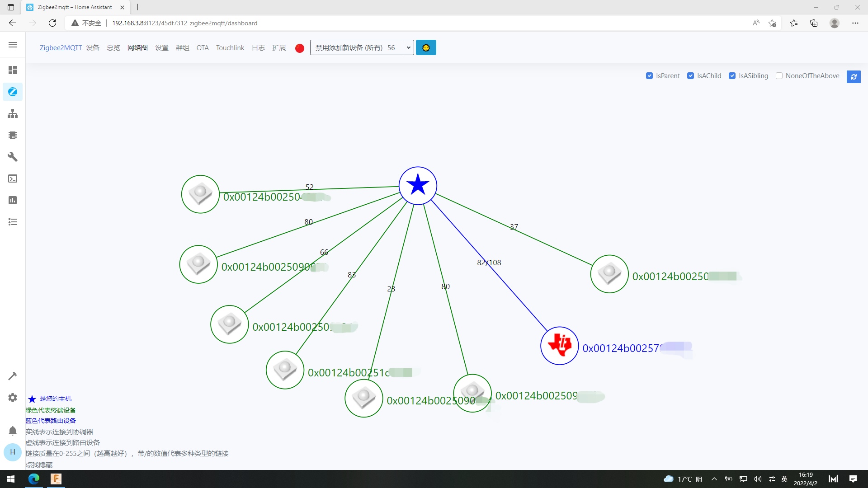Viewport: 868px width, 488px height.
Task: Enable the NoneOfTheAbove checkbox
Action: pos(779,76)
